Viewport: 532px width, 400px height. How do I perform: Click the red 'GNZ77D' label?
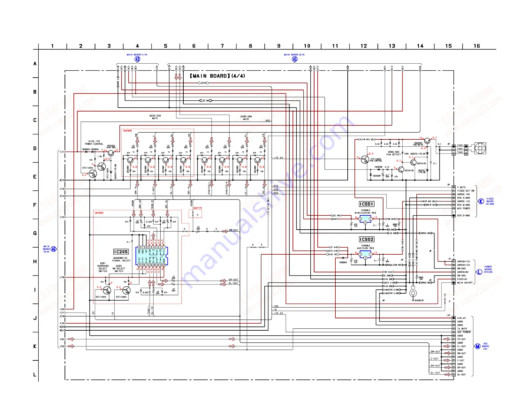click(198, 208)
